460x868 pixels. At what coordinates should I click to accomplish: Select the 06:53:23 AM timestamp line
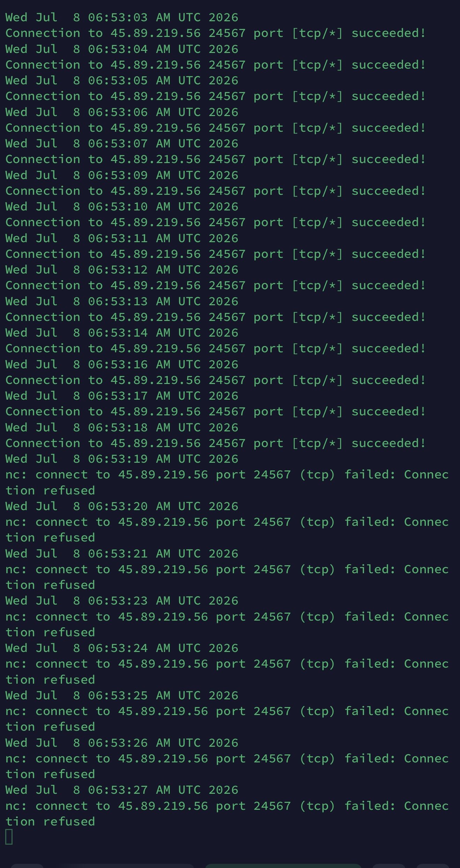tap(122, 600)
